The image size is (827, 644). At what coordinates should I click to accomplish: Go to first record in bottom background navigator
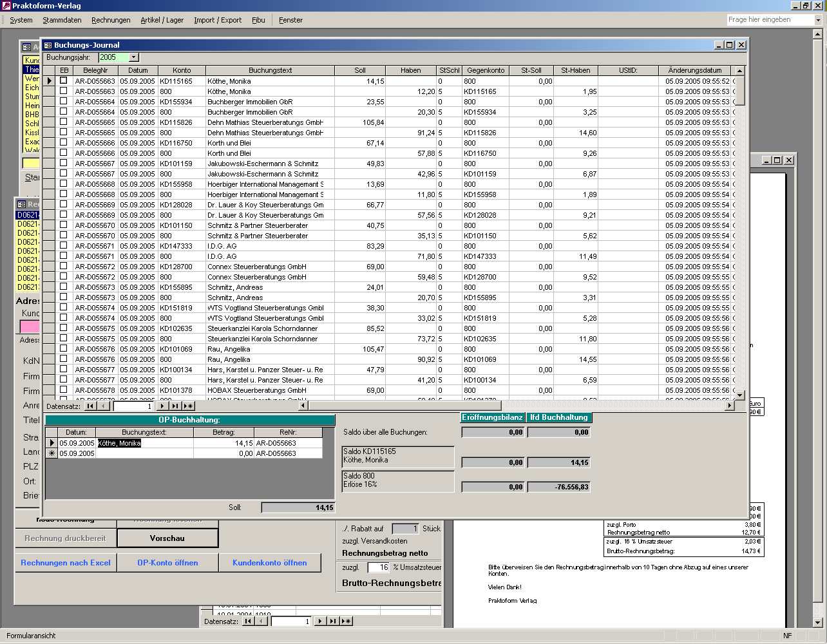coord(249,621)
